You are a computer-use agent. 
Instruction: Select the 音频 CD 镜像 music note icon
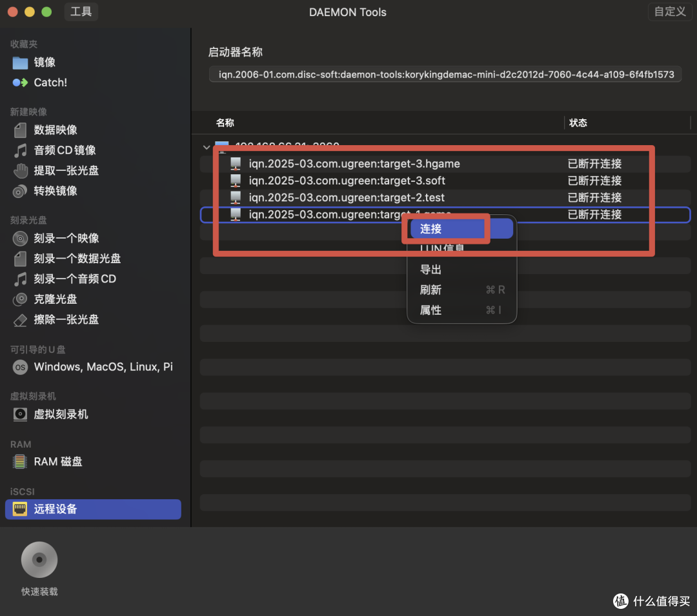tap(20, 150)
